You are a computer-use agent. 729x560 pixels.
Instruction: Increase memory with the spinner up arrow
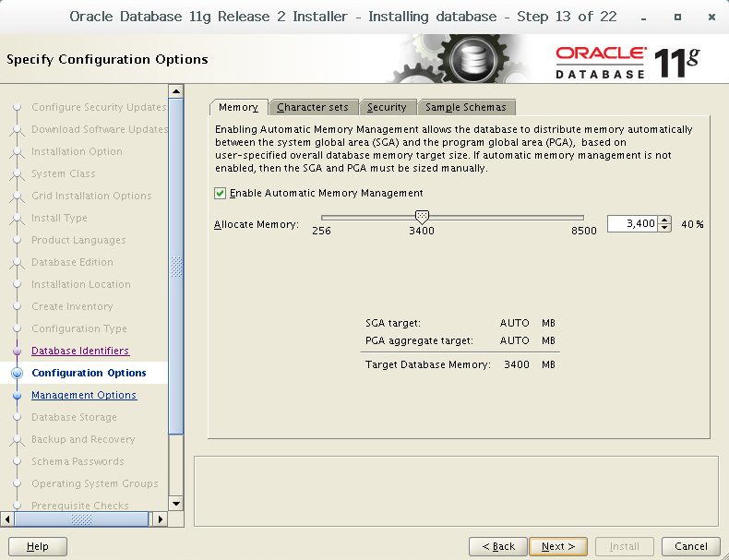664,220
